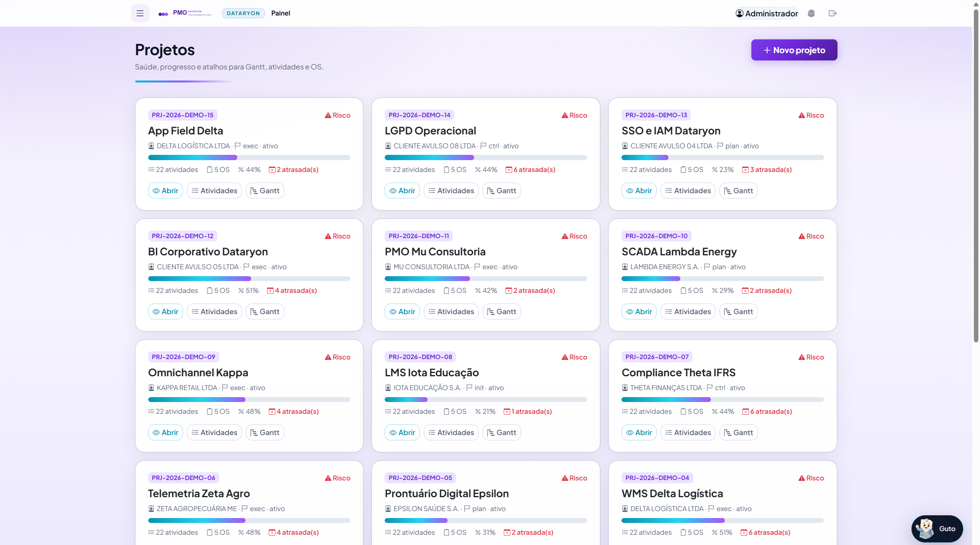Create a new project with Novo projeto
Screen dimensions: 980x545
coord(794,50)
